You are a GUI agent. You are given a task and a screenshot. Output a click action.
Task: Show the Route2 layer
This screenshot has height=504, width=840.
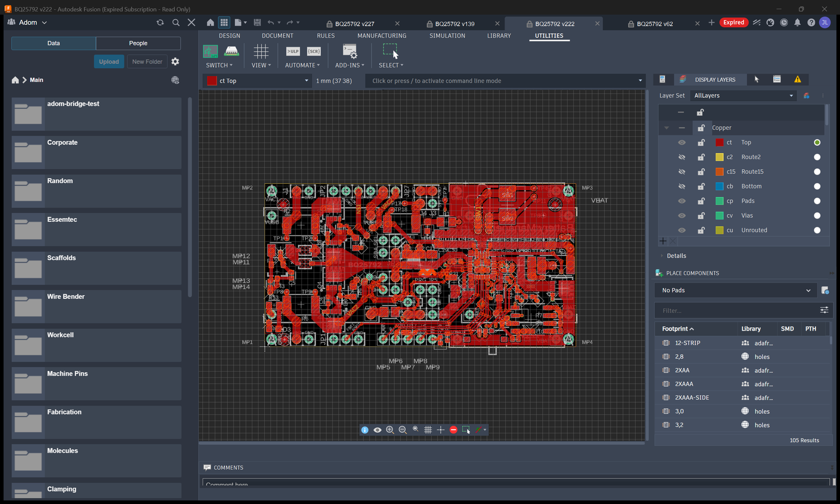(x=682, y=157)
